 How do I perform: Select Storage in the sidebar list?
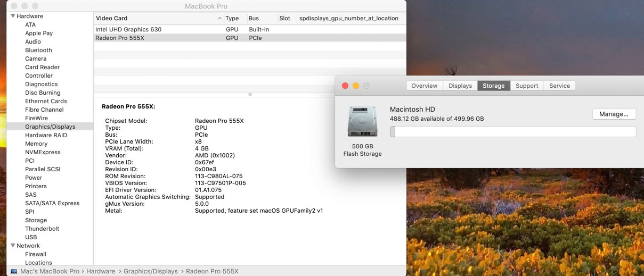[x=36, y=220]
